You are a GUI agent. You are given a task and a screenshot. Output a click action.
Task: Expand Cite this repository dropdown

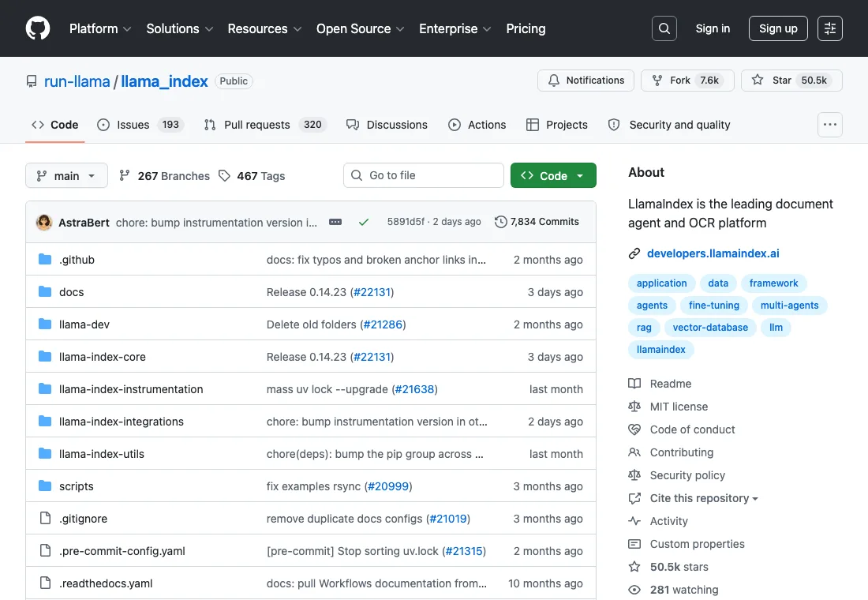coord(704,498)
